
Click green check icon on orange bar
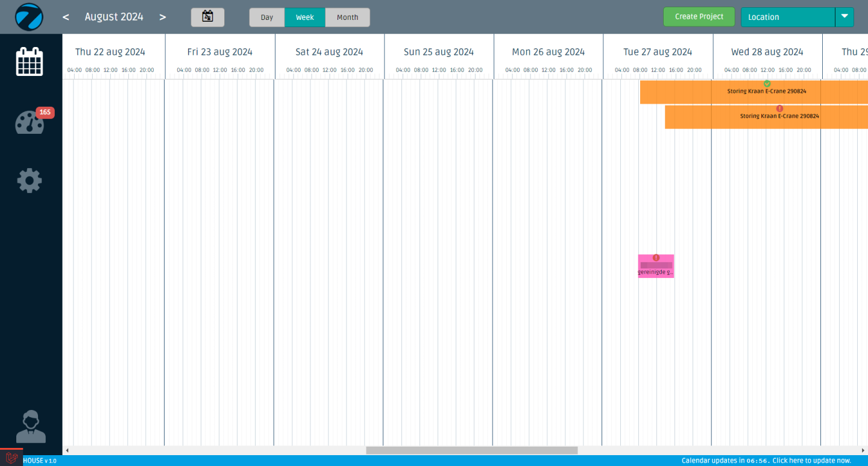click(767, 84)
